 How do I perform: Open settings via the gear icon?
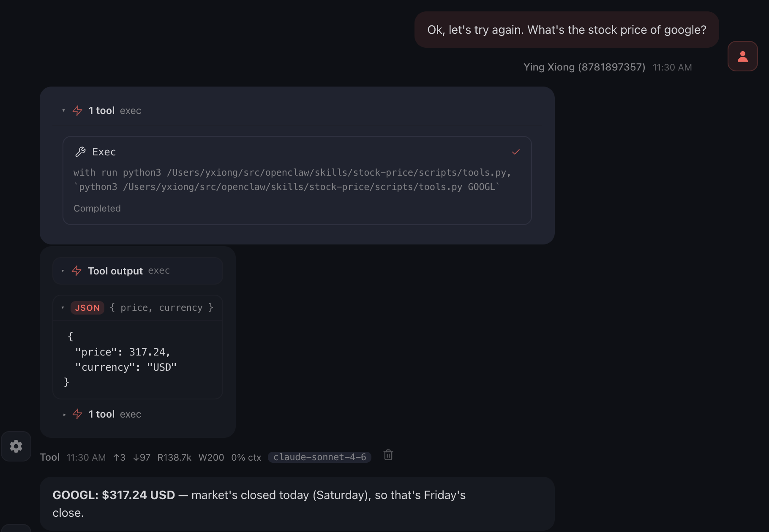tap(16, 446)
